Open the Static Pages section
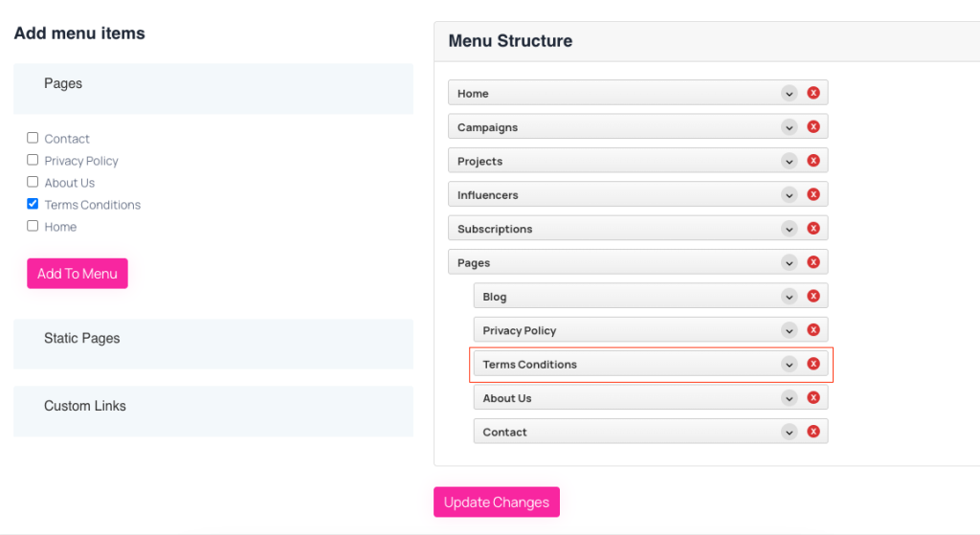The width and height of the screenshot is (980, 535). (x=213, y=344)
